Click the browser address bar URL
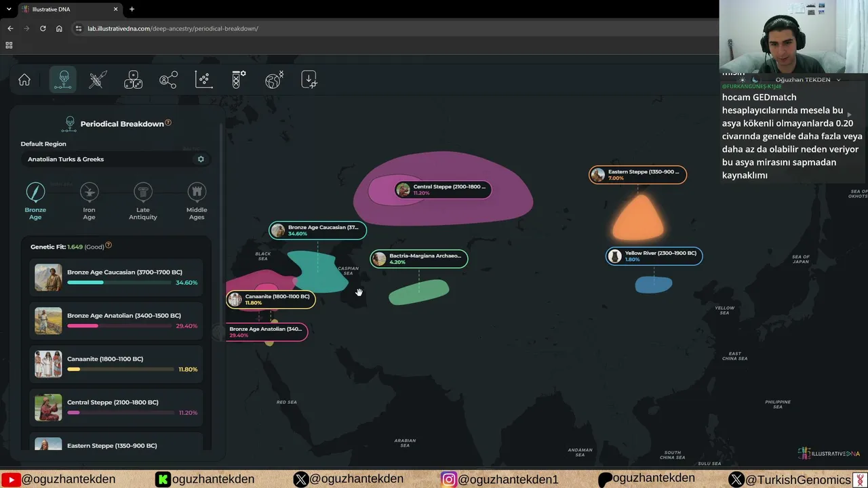 click(173, 28)
